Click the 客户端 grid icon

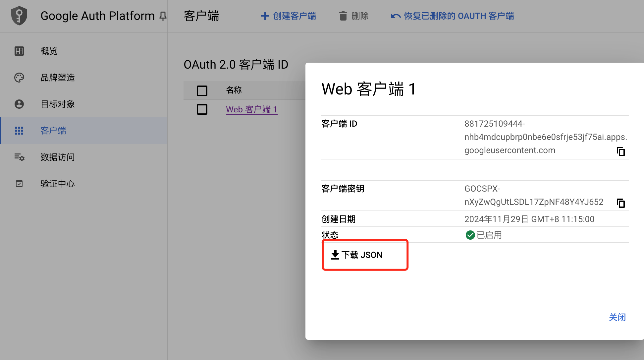point(19,131)
